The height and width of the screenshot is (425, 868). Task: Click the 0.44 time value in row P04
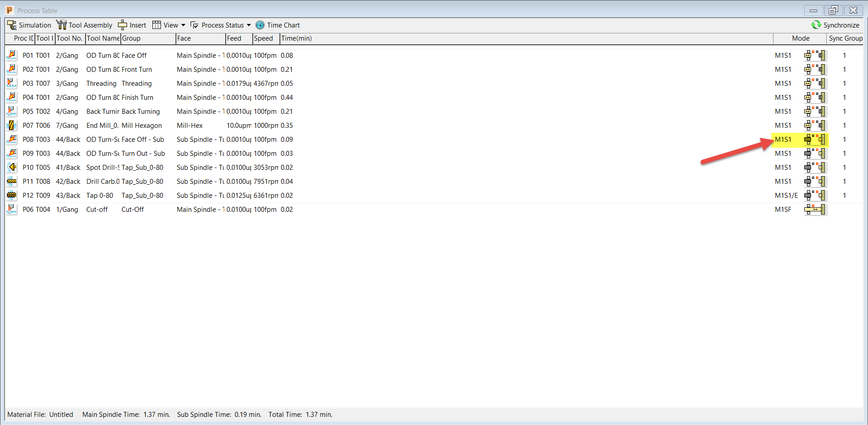[287, 97]
